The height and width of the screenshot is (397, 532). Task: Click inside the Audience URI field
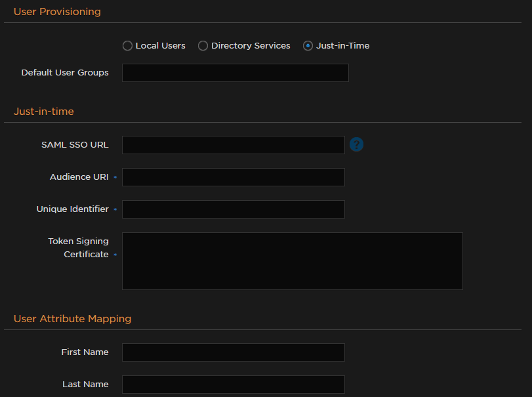click(x=233, y=177)
